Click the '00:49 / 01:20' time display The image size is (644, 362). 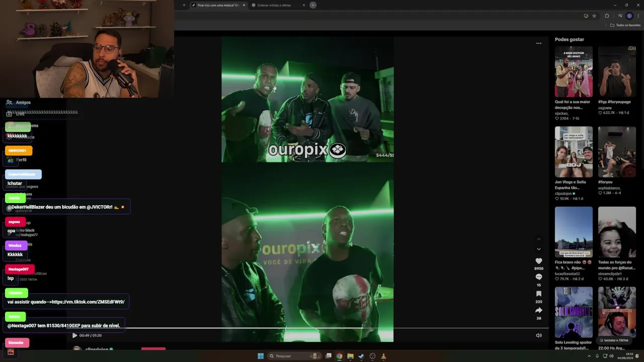click(91, 335)
